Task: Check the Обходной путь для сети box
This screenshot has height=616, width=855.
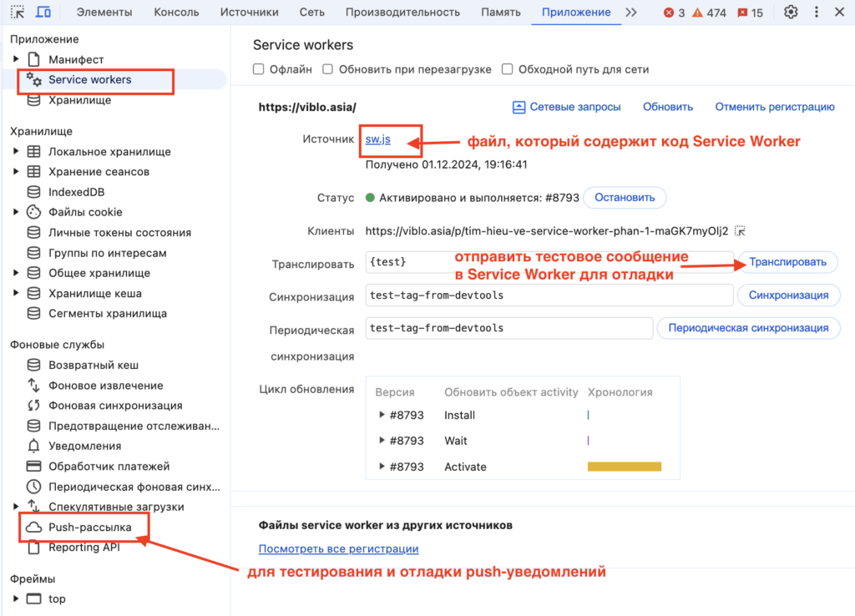Action: [x=507, y=69]
